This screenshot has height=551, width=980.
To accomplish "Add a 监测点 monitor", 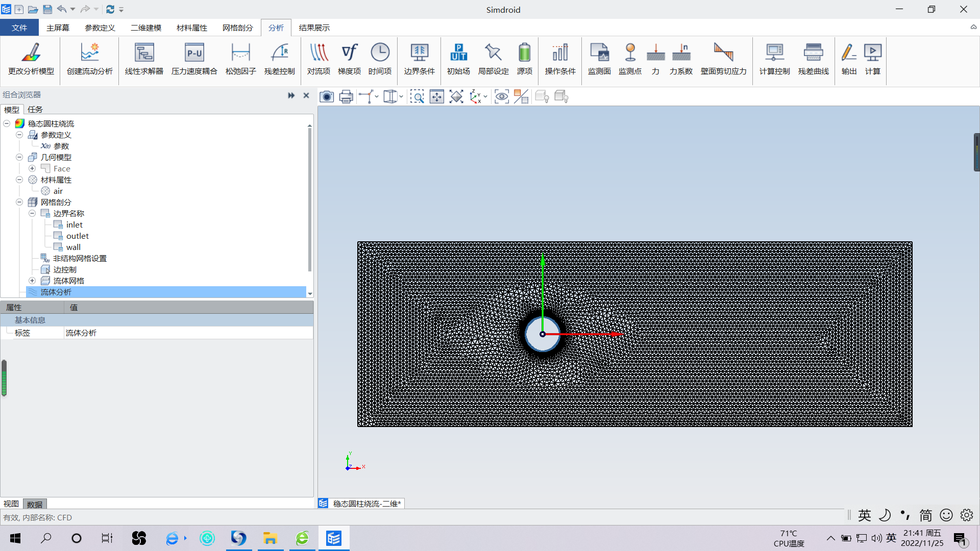I will pos(630,59).
